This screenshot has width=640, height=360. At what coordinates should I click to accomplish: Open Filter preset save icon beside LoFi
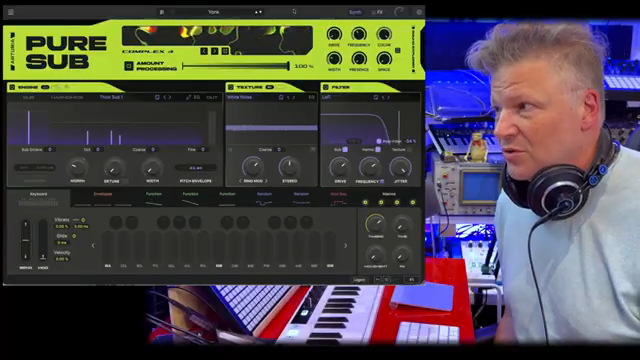[x=376, y=97]
